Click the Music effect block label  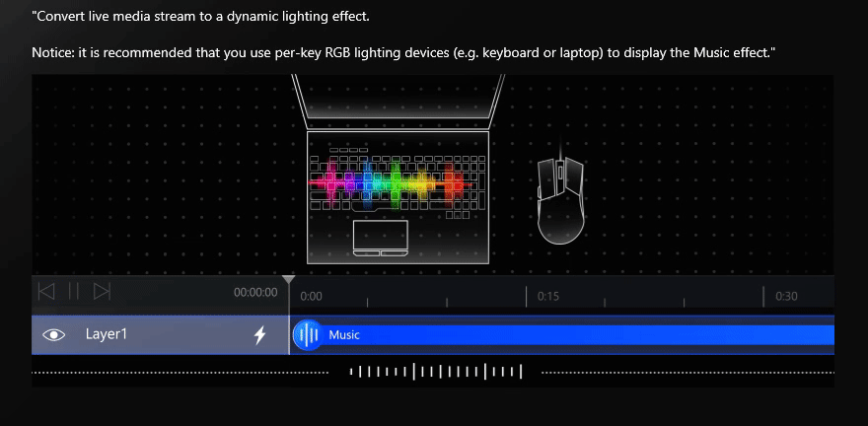point(344,334)
